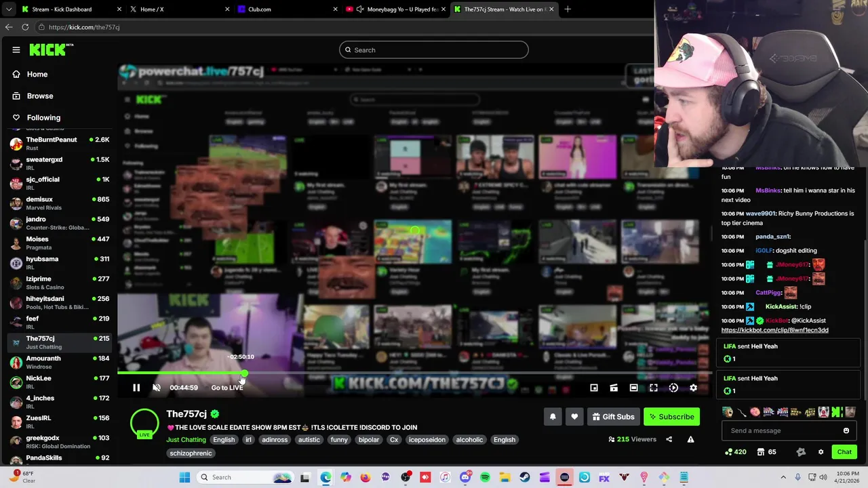Viewport: 868px width, 488px height.
Task: Open the emoji picker in chat
Action: click(x=846, y=430)
